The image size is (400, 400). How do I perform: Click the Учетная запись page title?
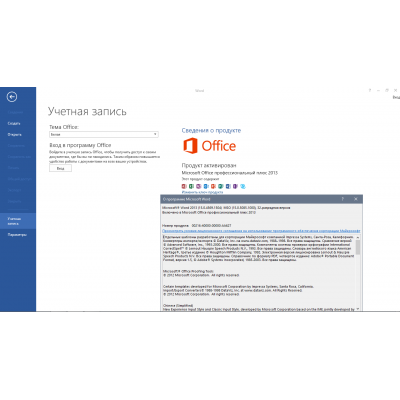point(87,111)
